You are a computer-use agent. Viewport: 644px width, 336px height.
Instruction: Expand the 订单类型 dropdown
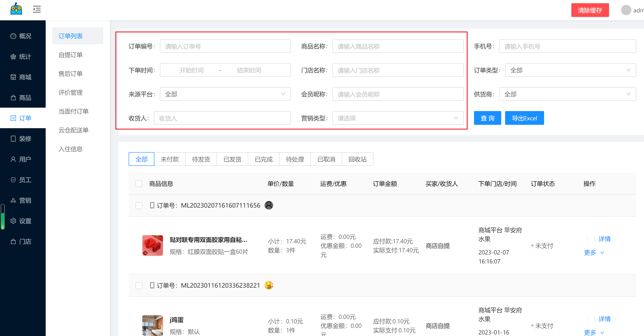[x=570, y=70]
